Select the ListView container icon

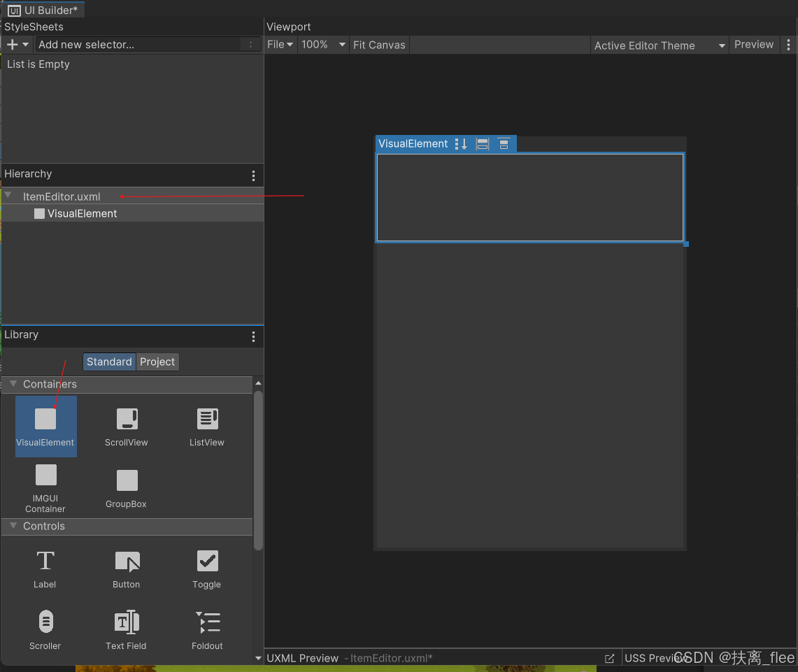(207, 420)
